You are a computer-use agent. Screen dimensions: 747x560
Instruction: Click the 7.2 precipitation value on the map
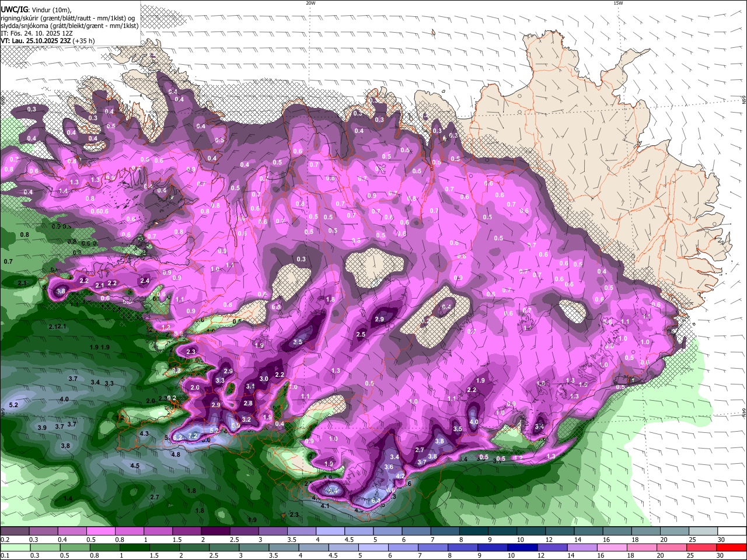(193, 436)
